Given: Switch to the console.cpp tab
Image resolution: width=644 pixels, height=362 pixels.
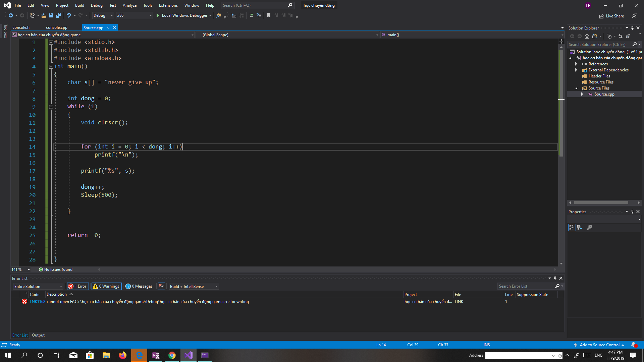Looking at the screenshot, I should pos(56,27).
